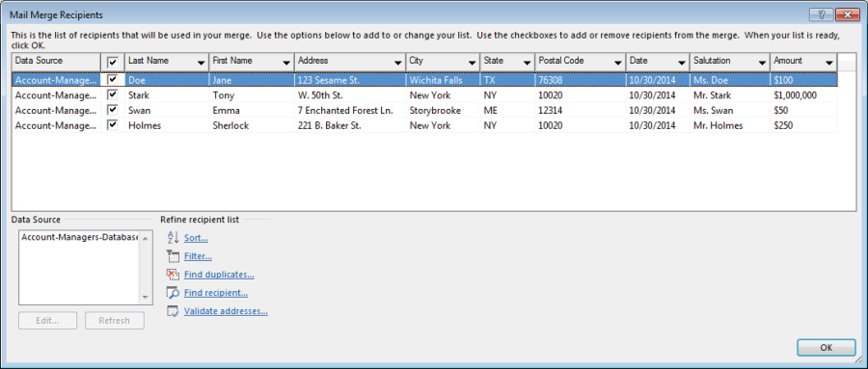
Task: Click the Find duplicates icon
Action: (173, 275)
